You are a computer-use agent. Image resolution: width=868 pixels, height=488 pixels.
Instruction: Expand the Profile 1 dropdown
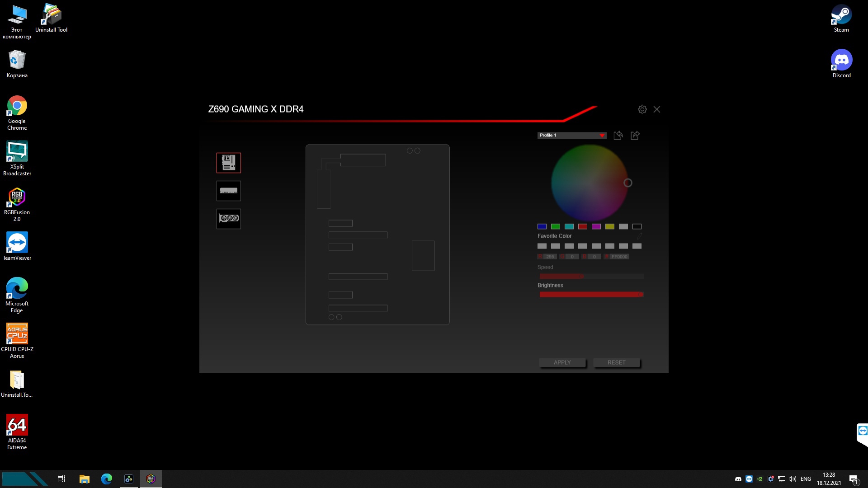click(x=602, y=136)
